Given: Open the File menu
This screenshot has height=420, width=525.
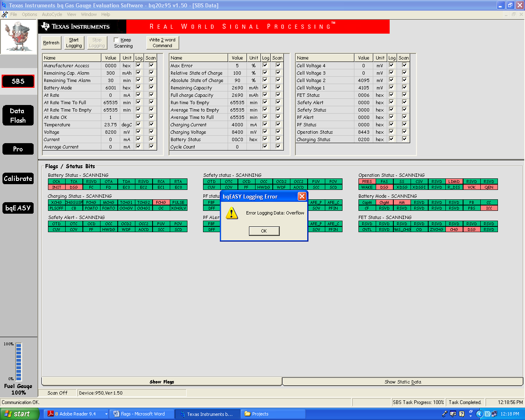Looking at the screenshot, I should [x=14, y=14].
